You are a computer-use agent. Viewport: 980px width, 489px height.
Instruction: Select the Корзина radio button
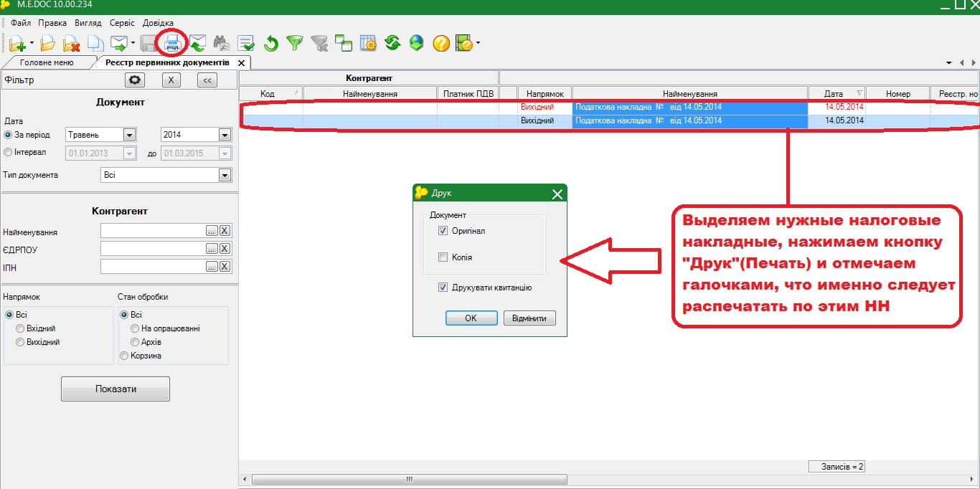tap(124, 356)
